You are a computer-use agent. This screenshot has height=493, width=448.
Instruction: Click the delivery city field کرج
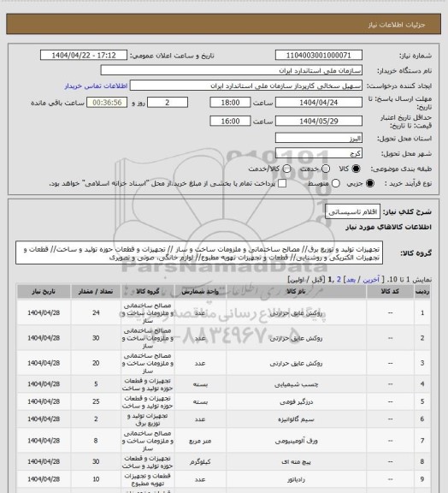click(x=319, y=153)
